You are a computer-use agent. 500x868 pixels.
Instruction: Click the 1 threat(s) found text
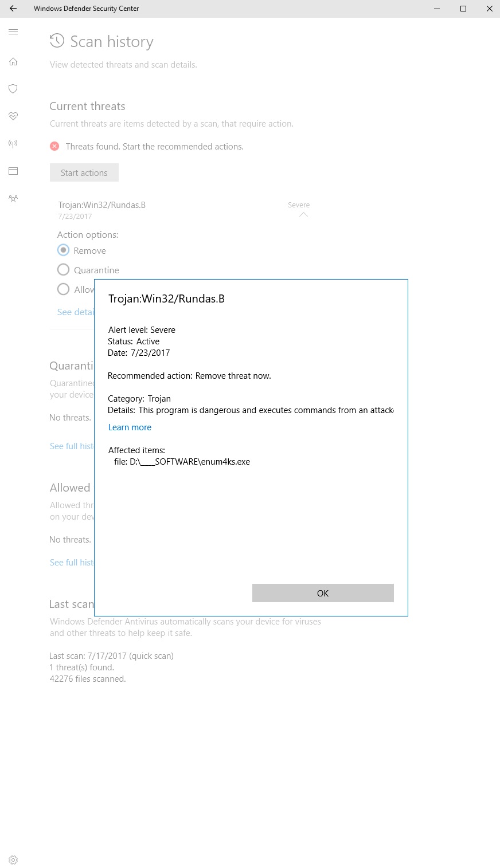point(82,667)
